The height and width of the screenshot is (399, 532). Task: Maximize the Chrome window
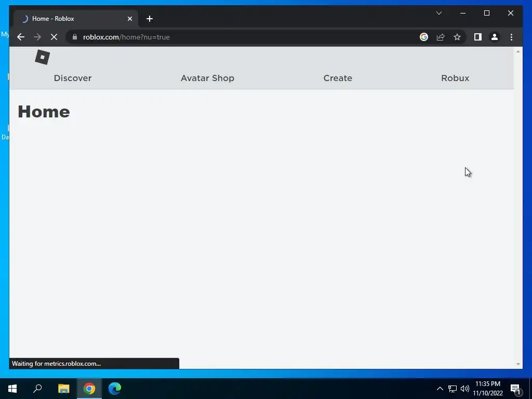[486, 13]
